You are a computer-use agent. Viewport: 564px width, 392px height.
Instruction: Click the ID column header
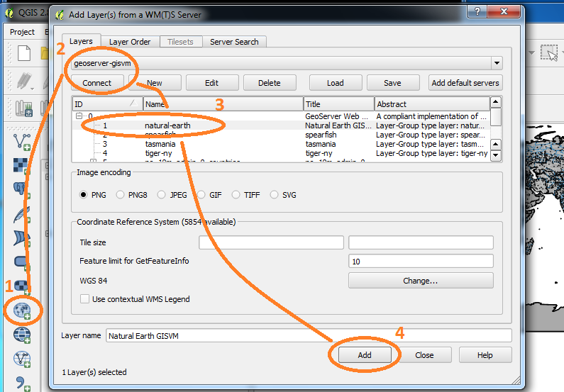tap(108, 104)
